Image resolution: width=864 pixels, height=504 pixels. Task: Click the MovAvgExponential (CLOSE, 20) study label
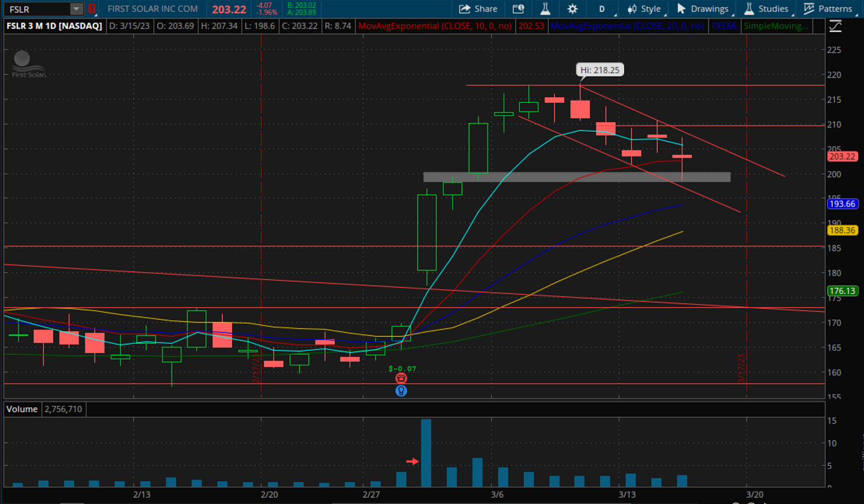point(627,26)
